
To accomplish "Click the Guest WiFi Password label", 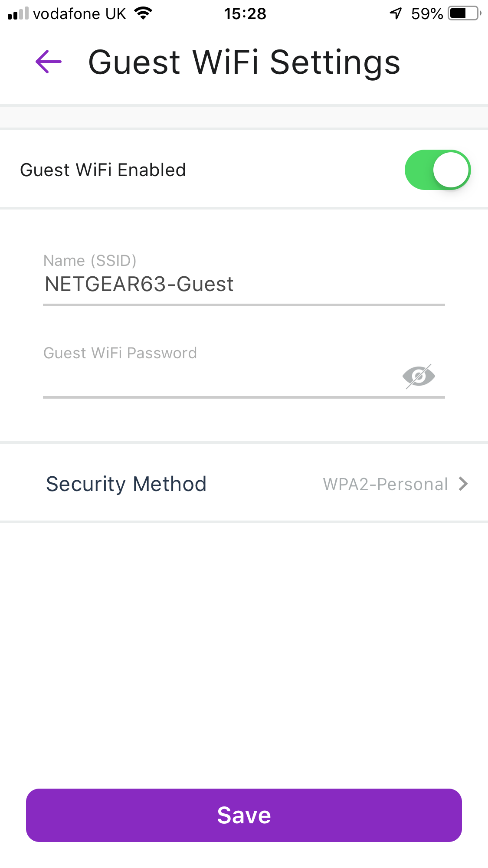I will coord(120,353).
